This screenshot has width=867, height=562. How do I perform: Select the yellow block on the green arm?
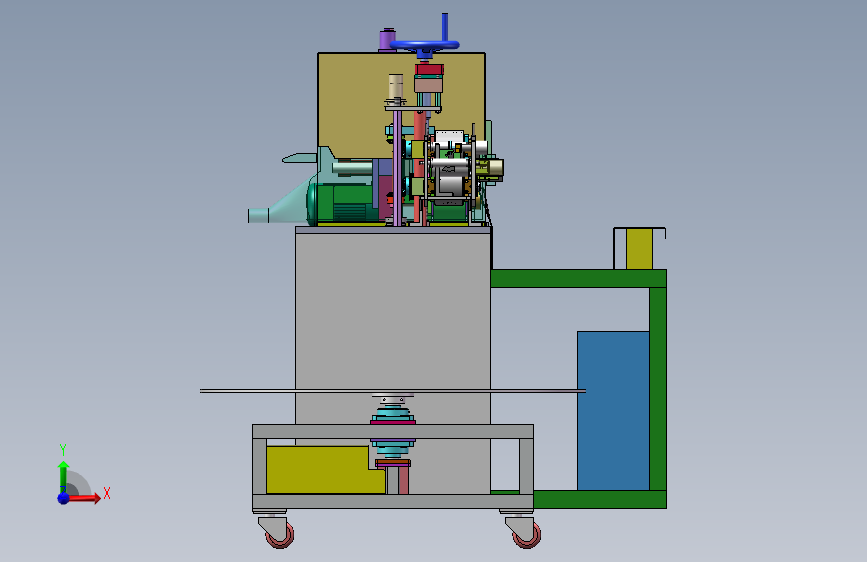coord(639,249)
